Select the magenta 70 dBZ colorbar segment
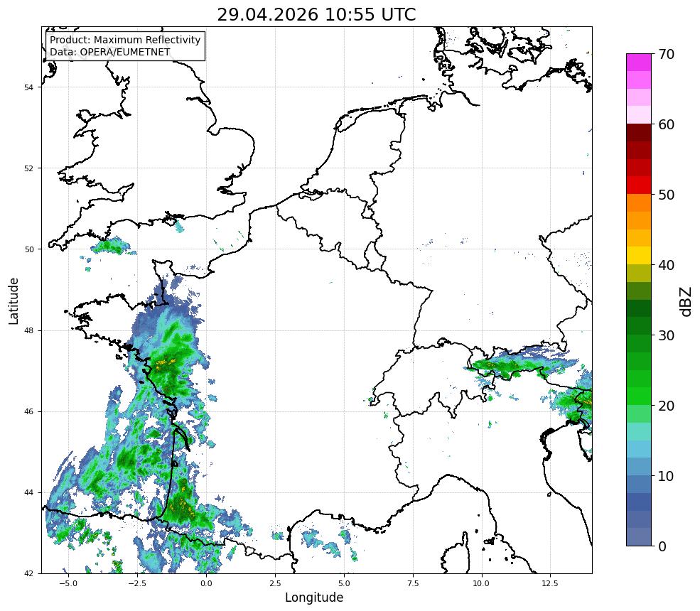 coord(638,63)
